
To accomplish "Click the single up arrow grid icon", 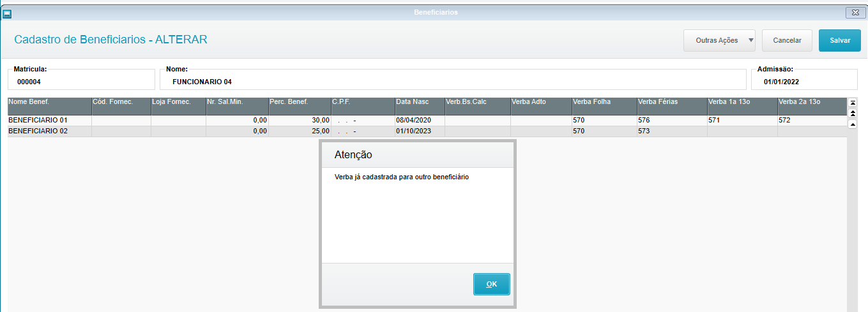I will tap(853, 124).
